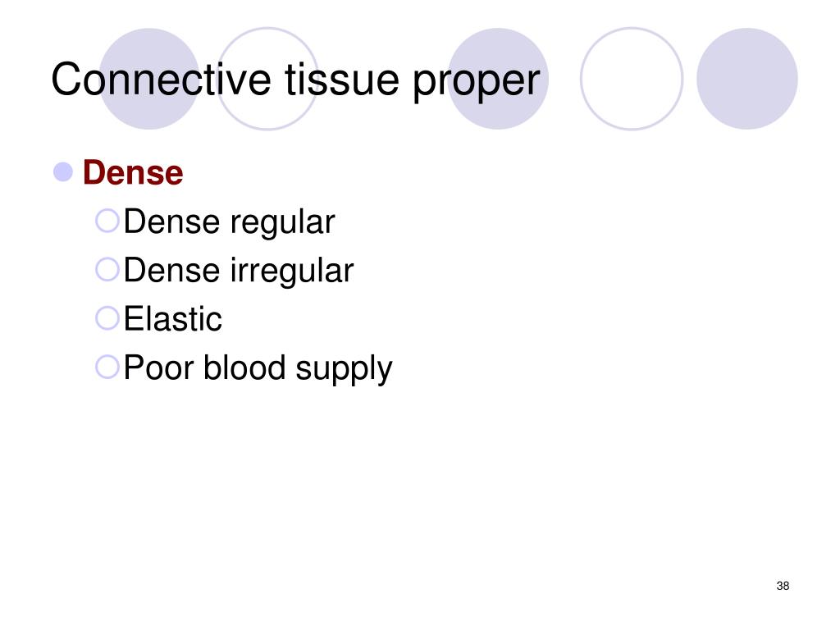Screen dimensions: 840x630
Task: Click the word tissue in the title
Action: pyautogui.click(x=342, y=80)
